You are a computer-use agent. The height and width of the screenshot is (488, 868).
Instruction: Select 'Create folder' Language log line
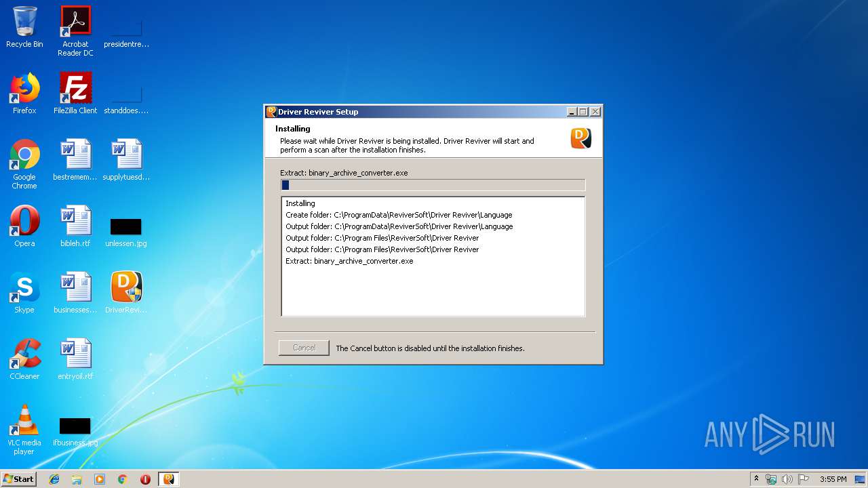coord(399,215)
